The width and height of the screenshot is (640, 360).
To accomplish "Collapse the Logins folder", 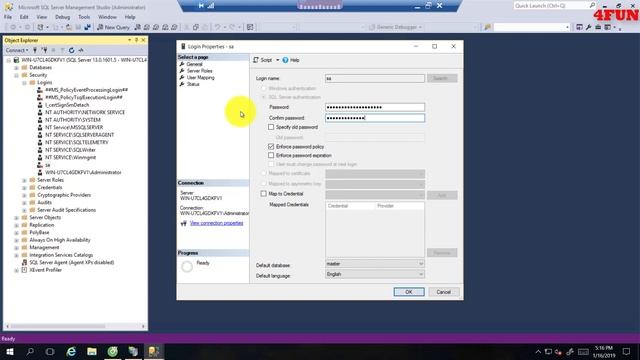I will point(24,82).
